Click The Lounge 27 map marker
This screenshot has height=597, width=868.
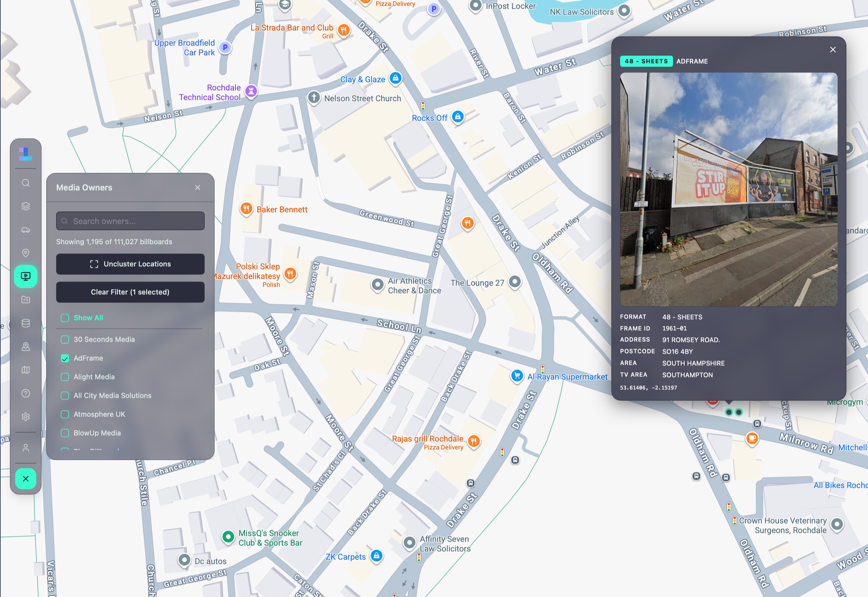tap(515, 282)
